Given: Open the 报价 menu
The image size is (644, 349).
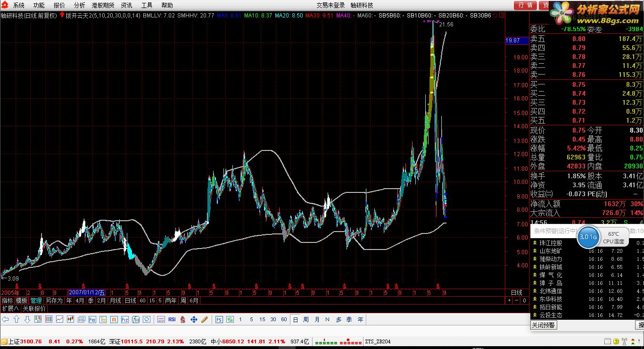Looking at the screenshot, I should click(59, 5).
